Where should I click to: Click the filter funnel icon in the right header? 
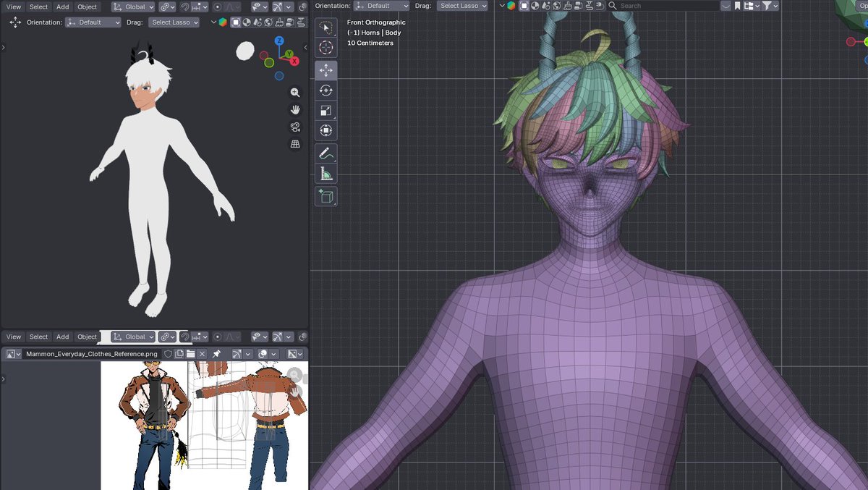pyautogui.click(x=767, y=6)
